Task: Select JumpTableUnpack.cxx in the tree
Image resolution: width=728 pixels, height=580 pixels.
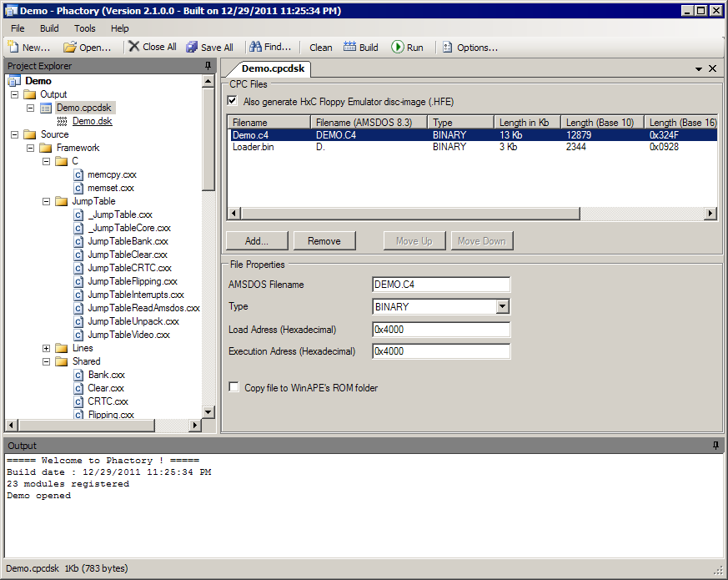Action: pos(133,321)
